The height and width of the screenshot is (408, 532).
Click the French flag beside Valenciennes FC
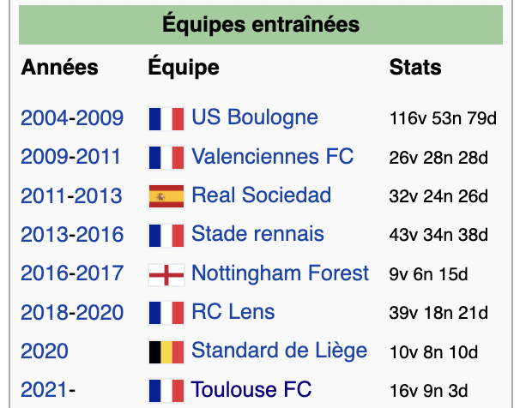[x=166, y=158]
